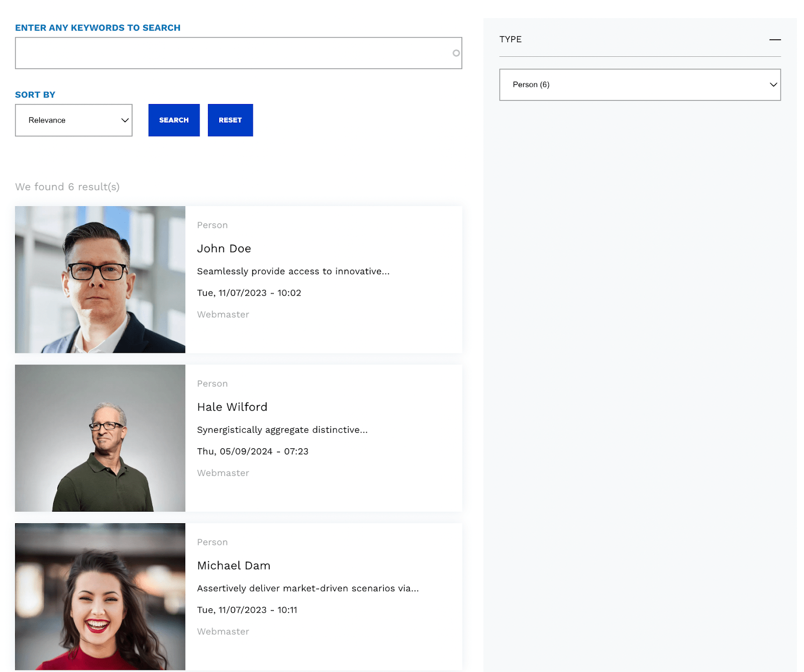The image size is (804, 672).
Task: Click "We found 6 result(s)" text
Action: (67, 187)
